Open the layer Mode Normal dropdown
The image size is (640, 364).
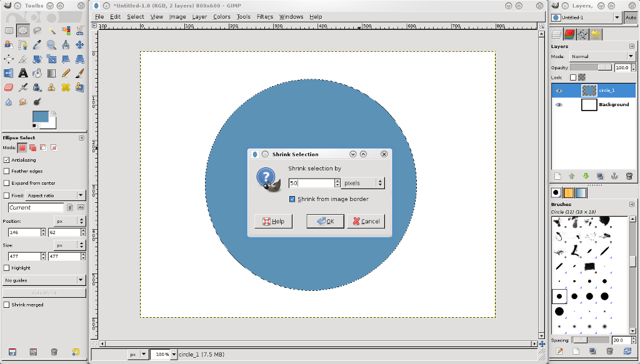tap(602, 56)
